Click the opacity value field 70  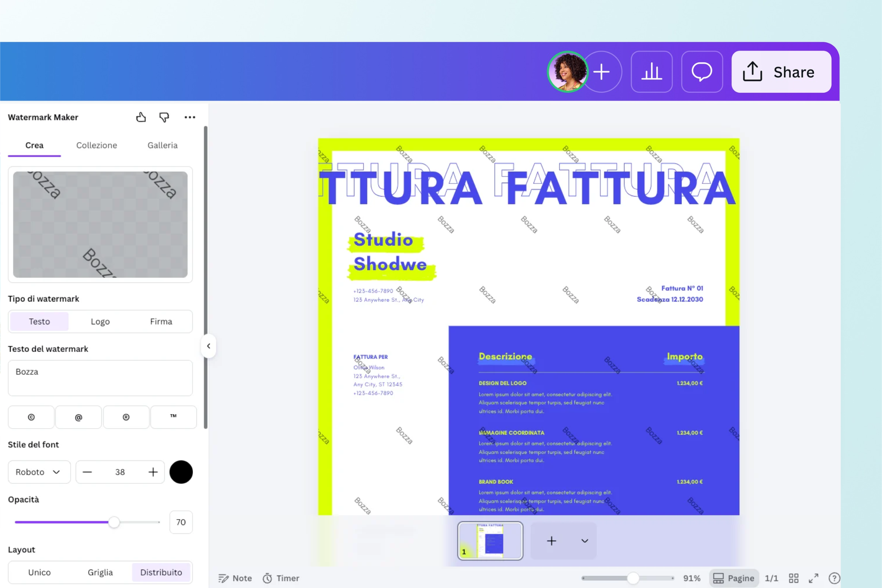tap(181, 522)
